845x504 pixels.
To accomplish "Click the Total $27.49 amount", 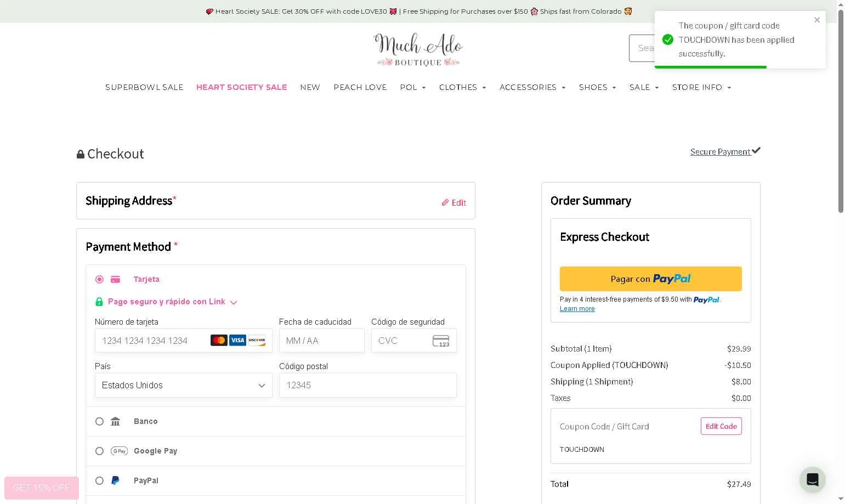I will click(x=739, y=484).
